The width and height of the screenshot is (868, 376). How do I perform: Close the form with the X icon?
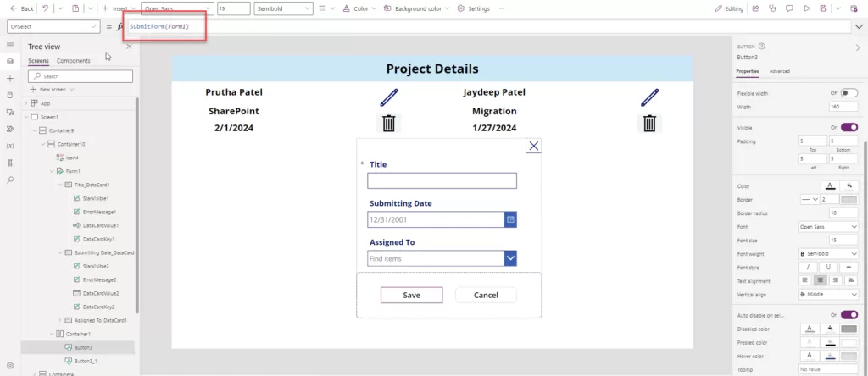pyautogui.click(x=533, y=146)
